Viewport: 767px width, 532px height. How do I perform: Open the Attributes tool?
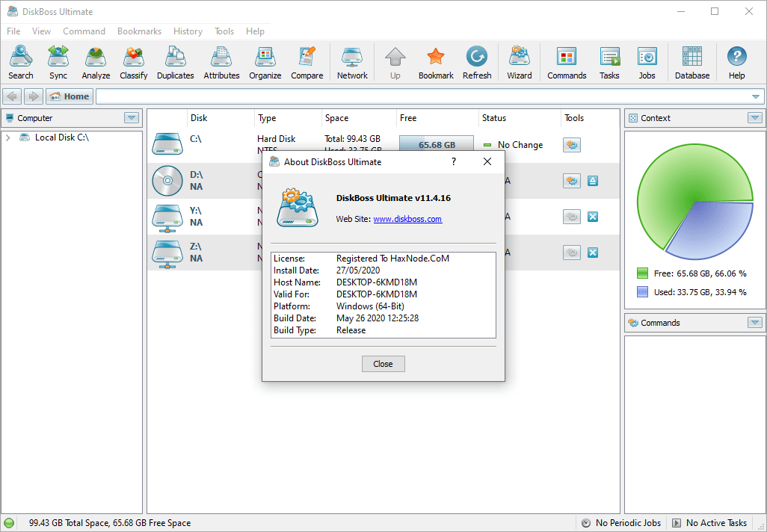pyautogui.click(x=221, y=62)
